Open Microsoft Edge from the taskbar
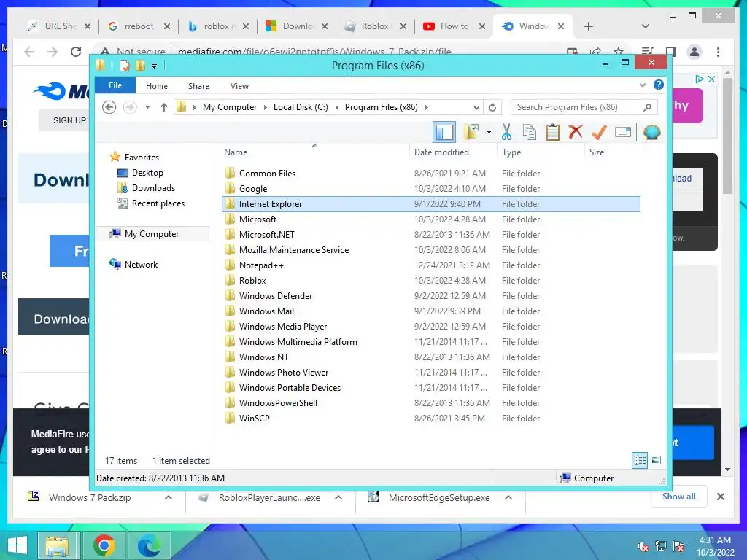 point(149,545)
